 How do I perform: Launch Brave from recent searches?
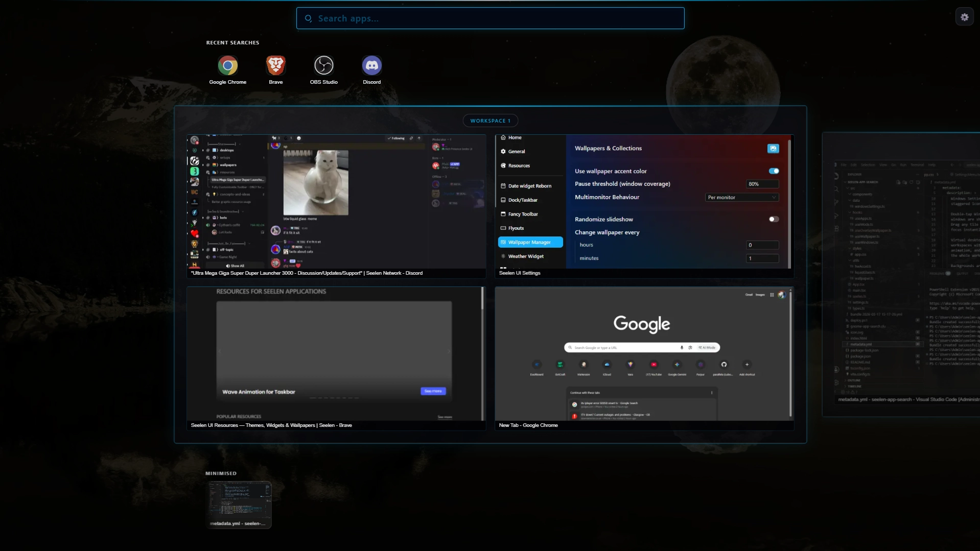coord(275,70)
